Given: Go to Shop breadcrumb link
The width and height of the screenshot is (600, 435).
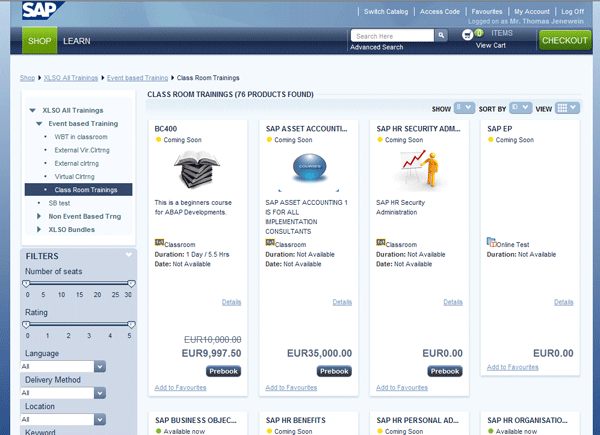Looking at the screenshot, I should 27,78.
